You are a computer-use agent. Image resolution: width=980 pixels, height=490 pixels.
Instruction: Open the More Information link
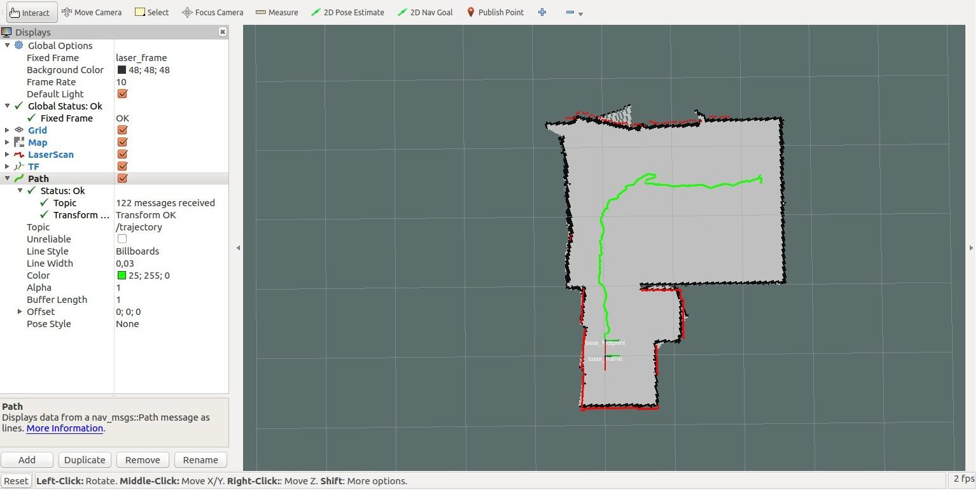pos(64,428)
